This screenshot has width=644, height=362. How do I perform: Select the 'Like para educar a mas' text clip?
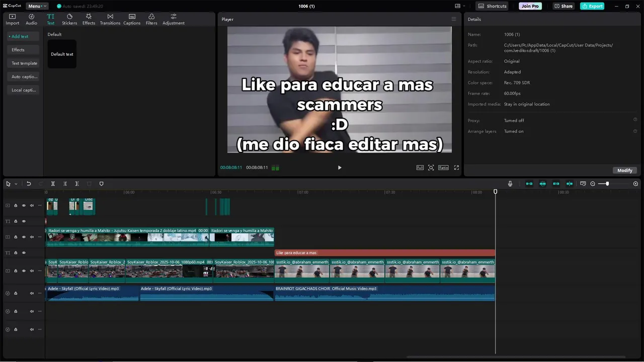tap(385, 252)
